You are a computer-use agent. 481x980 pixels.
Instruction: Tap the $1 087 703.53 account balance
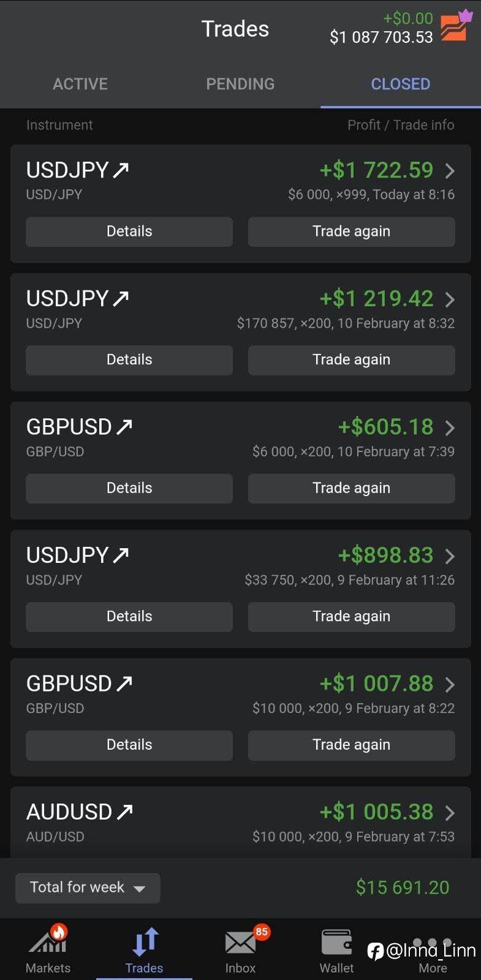pyautogui.click(x=381, y=37)
